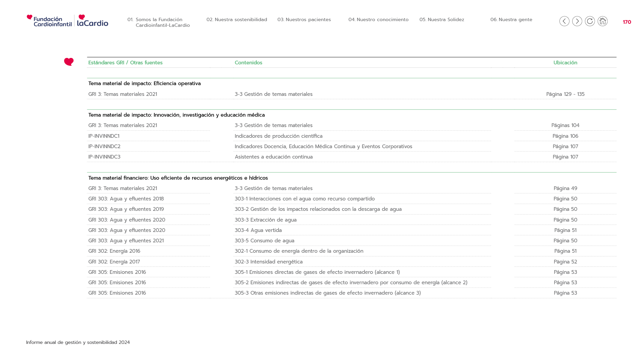Click 'Páginas 104' location
The width and height of the screenshot is (644, 362).
pyautogui.click(x=565, y=125)
